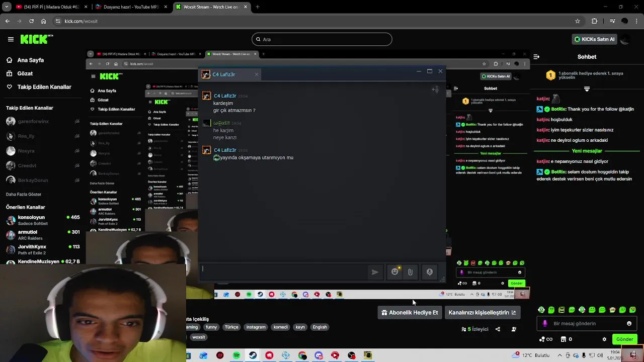The image size is (644, 362).
Task: Open BerkayDorun followed channel
Action: [43, 180]
